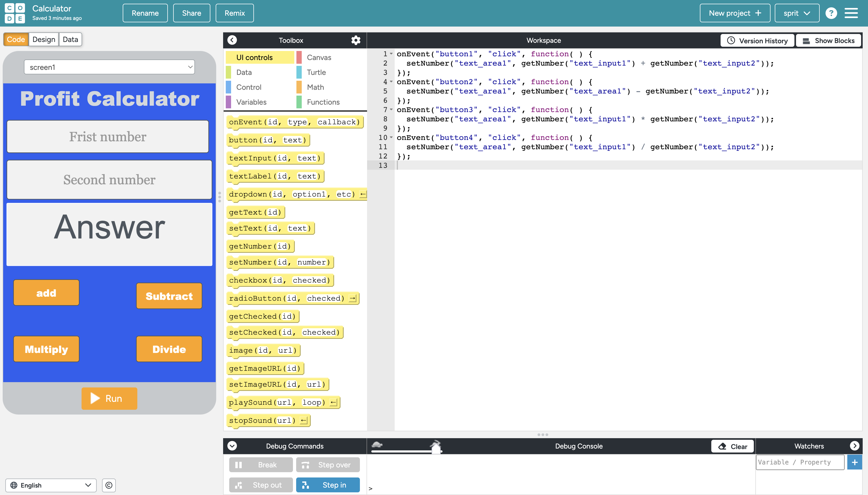The width and height of the screenshot is (868, 495).
Task: Collapse the Toolbox with back arrow
Action: [232, 40]
